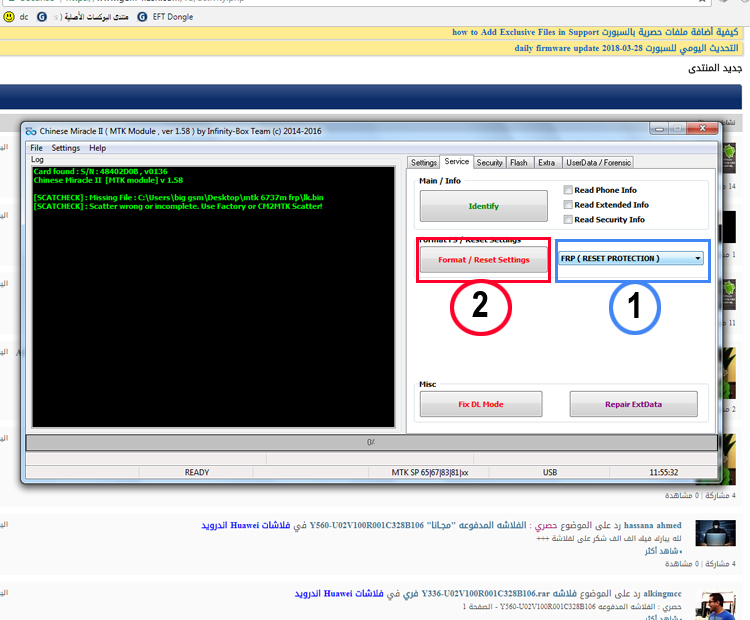750x620 pixels.
Task: Open the Arabic-titled forum bookmark
Action: click(x=91, y=17)
